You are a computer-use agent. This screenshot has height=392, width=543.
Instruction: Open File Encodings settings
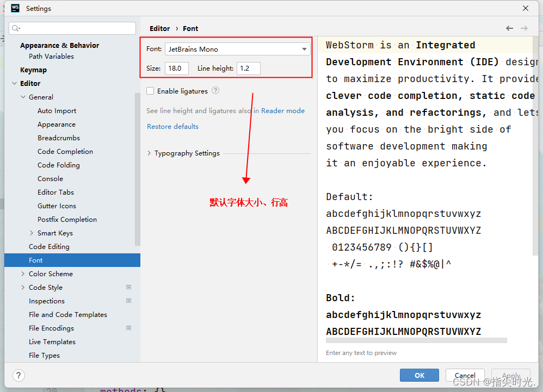click(51, 328)
